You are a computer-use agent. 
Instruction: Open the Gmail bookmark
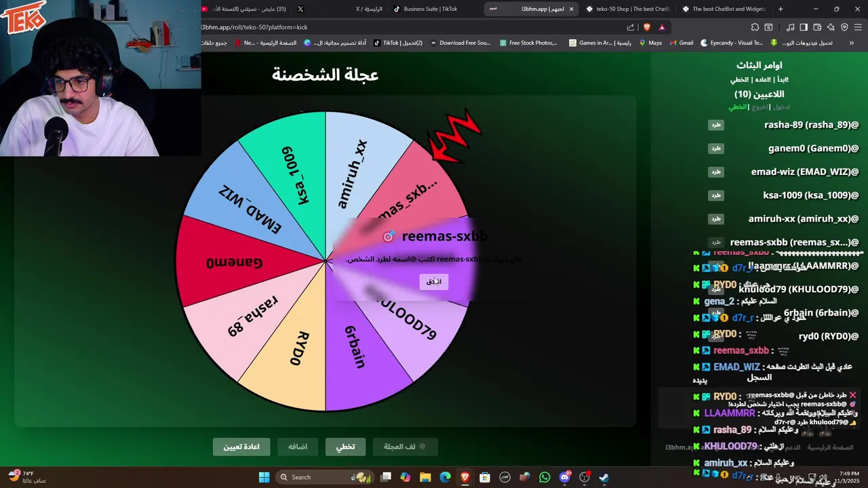pyautogui.click(x=681, y=43)
